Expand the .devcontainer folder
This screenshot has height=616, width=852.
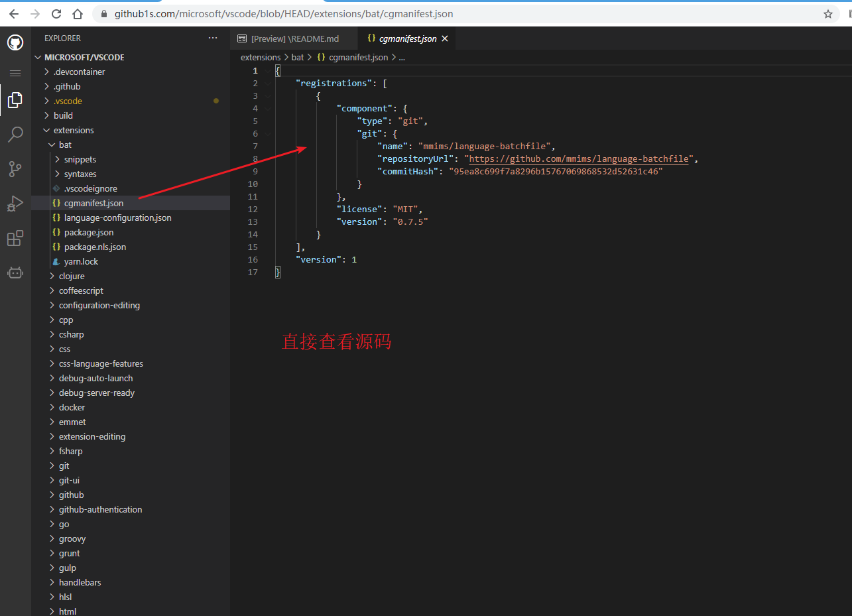[131, 72]
